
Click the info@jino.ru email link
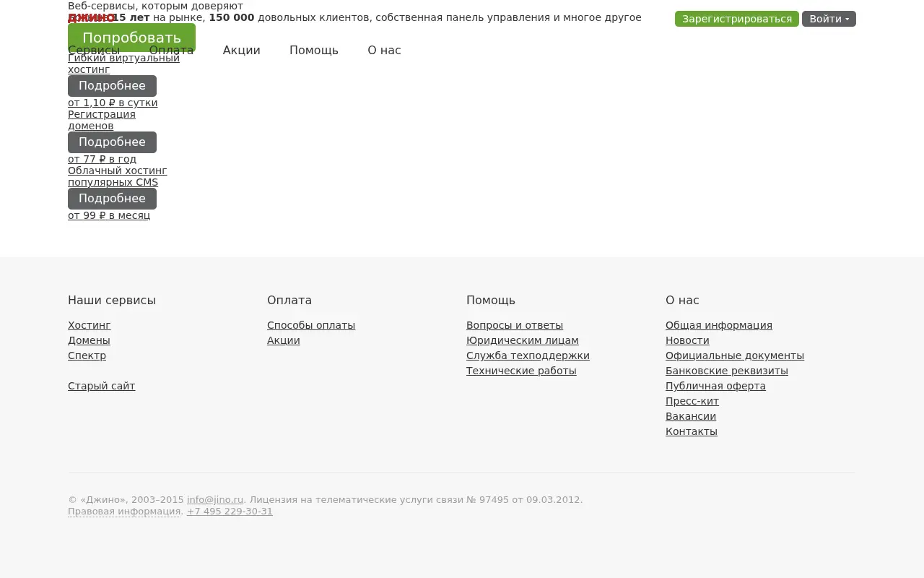[x=215, y=499]
